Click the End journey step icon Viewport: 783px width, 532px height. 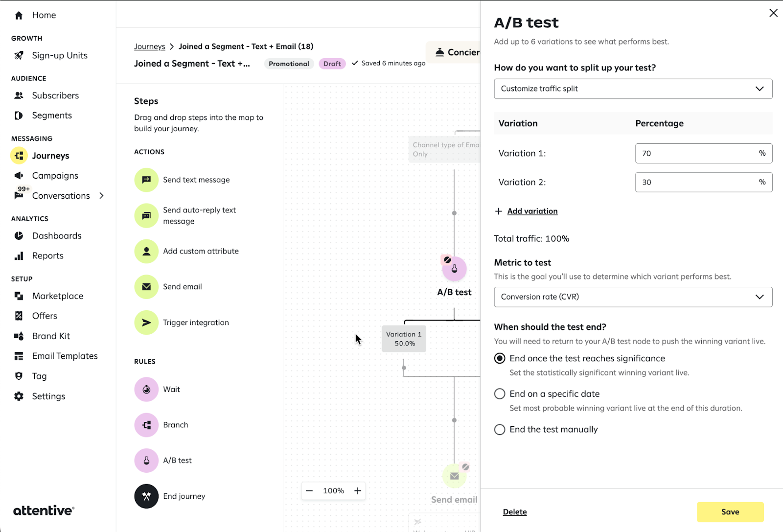[146, 496]
